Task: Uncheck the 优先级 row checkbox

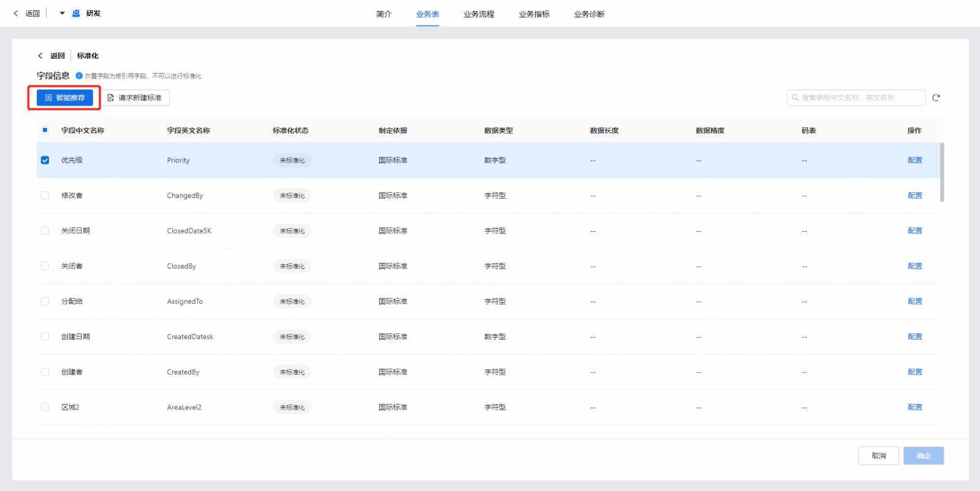Action: click(45, 160)
